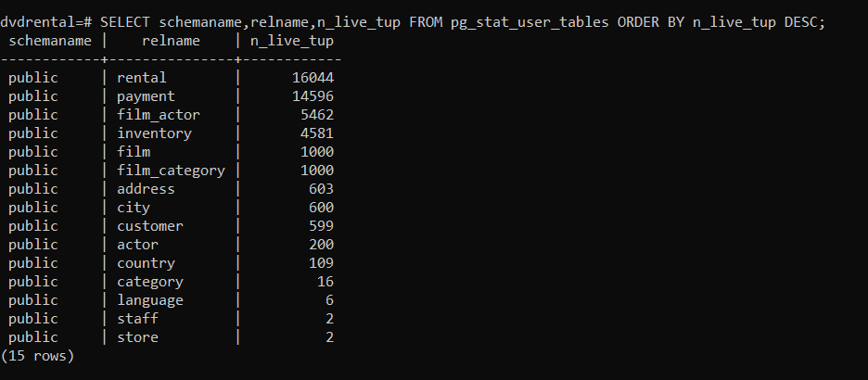This screenshot has width=868, height=380.
Task: Click the country table name
Action: (x=146, y=263)
